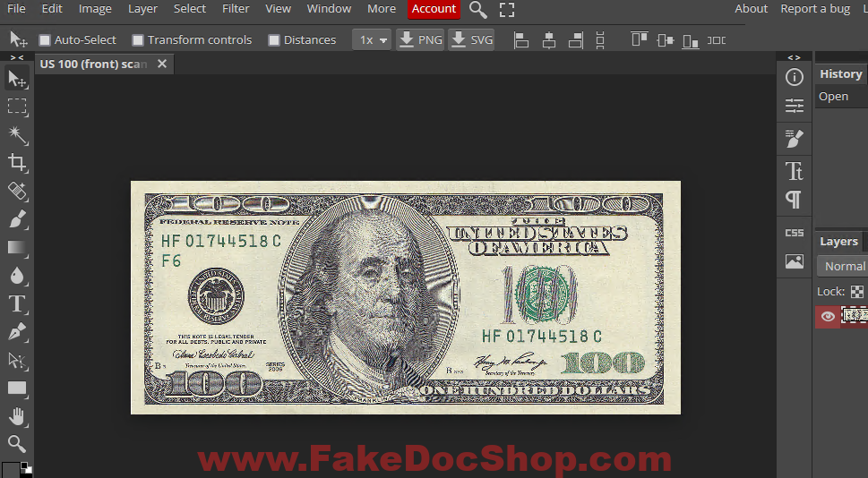Collapse the right panels with arrows
The width and height of the screenshot is (868, 478).
[x=794, y=57]
